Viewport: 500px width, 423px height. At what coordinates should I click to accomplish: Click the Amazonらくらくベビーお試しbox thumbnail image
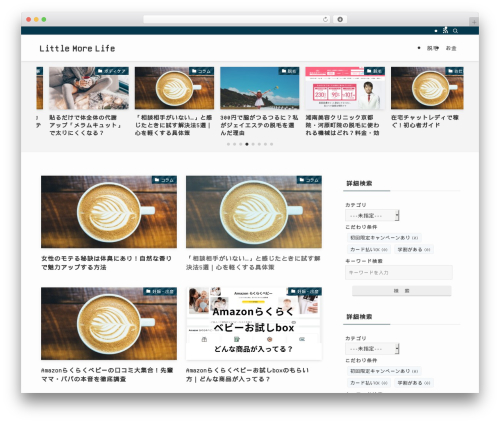click(254, 323)
